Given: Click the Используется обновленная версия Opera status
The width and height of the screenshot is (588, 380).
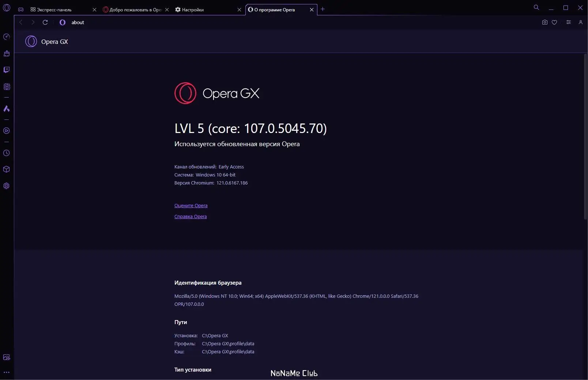Looking at the screenshot, I should click(x=237, y=144).
